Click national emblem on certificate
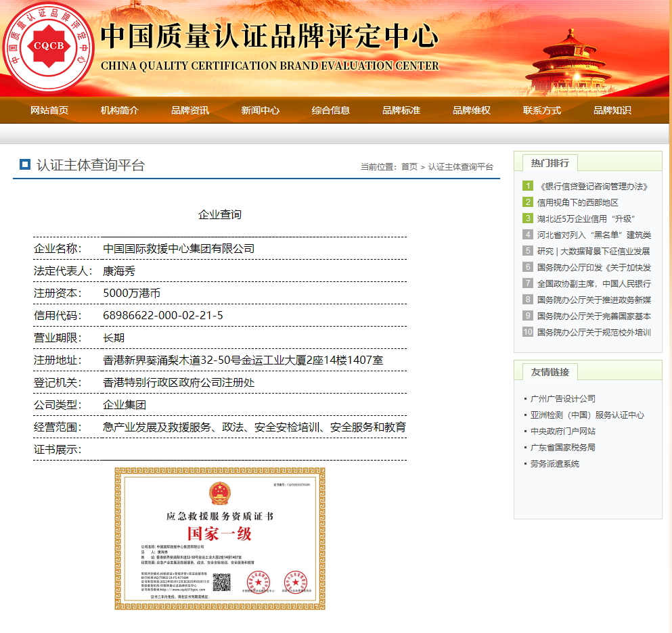This screenshot has height=633, width=672. click(220, 494)
